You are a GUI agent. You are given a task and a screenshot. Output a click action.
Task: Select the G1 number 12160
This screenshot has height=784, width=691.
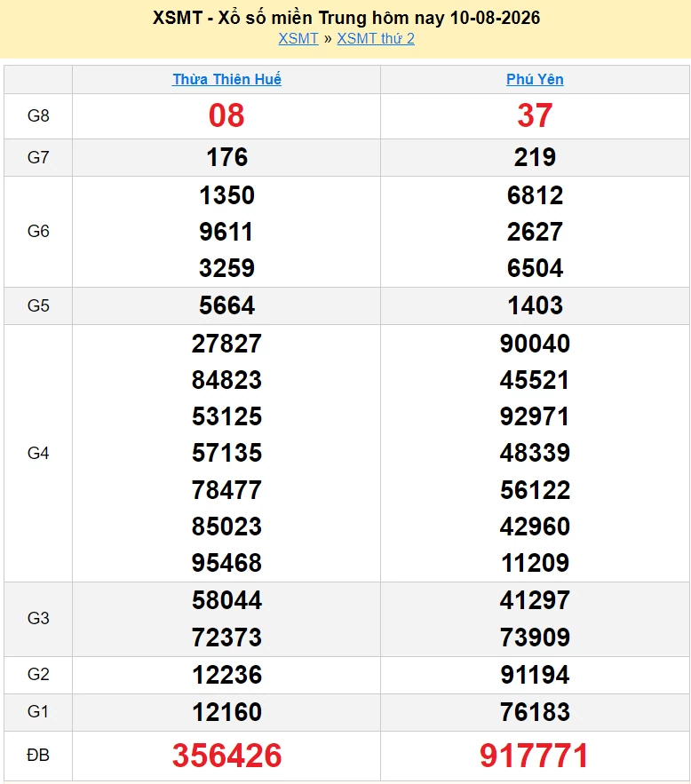point(226,711)
